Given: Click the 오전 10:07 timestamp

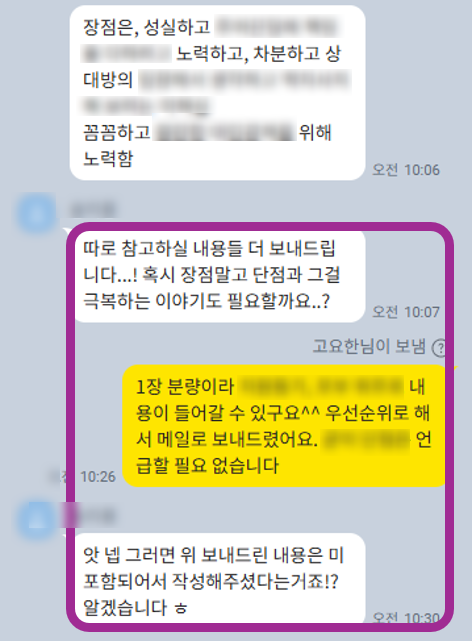Looking at the screenshot, I should click(406, 312).
